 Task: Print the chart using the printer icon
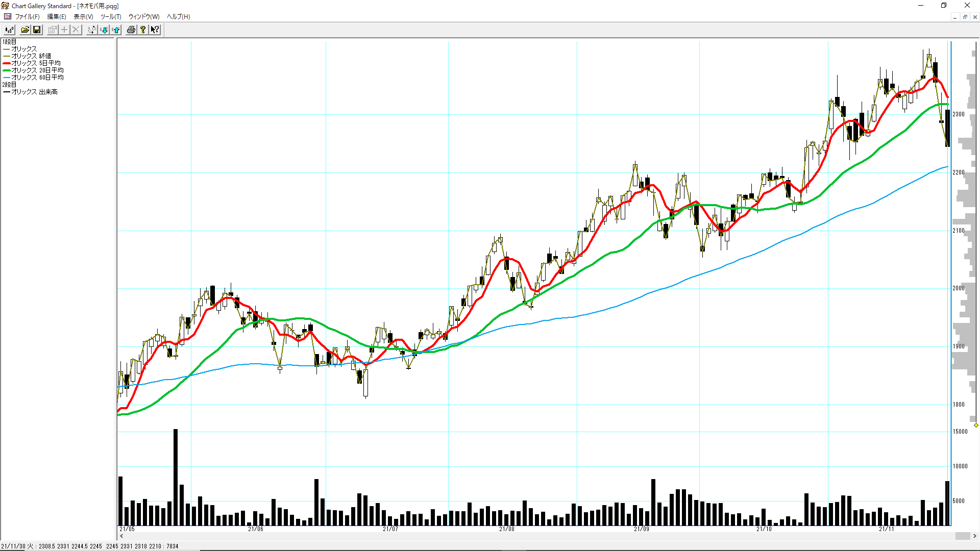coord(131,30)
